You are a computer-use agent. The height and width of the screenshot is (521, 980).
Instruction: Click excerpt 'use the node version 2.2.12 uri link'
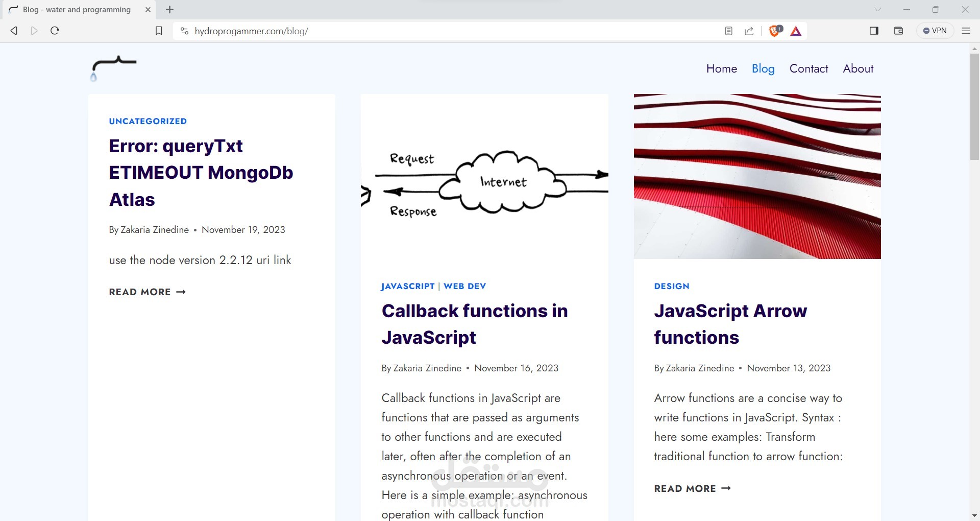(200, 260)
